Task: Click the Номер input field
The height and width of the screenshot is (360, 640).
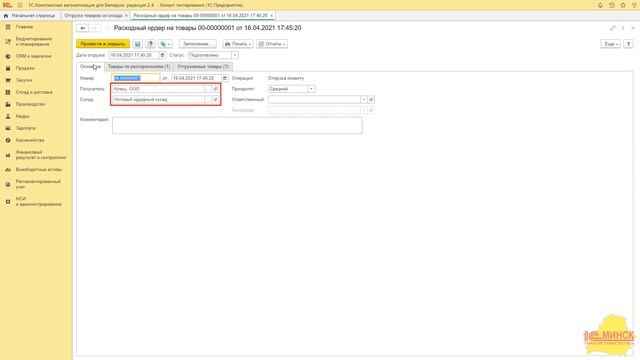Action: click(136, 78)
